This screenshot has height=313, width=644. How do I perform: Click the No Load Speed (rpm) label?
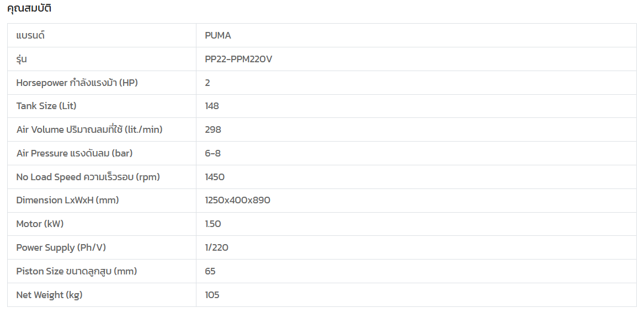pyautogui.click(x=88, y=177)
